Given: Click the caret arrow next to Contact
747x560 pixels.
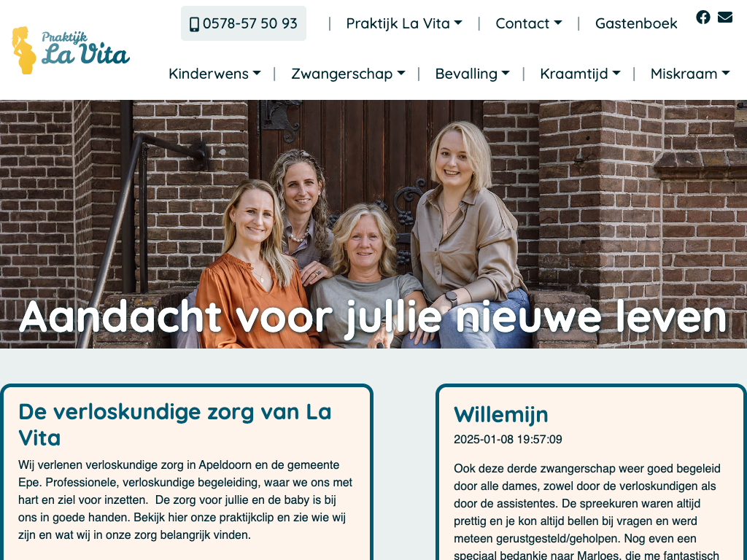Looking at the screenshot, I should tap(558, 23).
